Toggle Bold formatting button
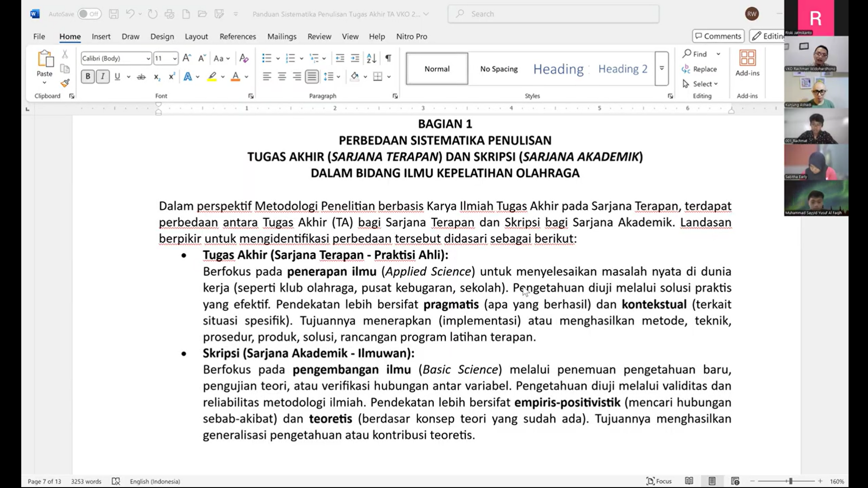868x488 pixels. pos(88,77)
